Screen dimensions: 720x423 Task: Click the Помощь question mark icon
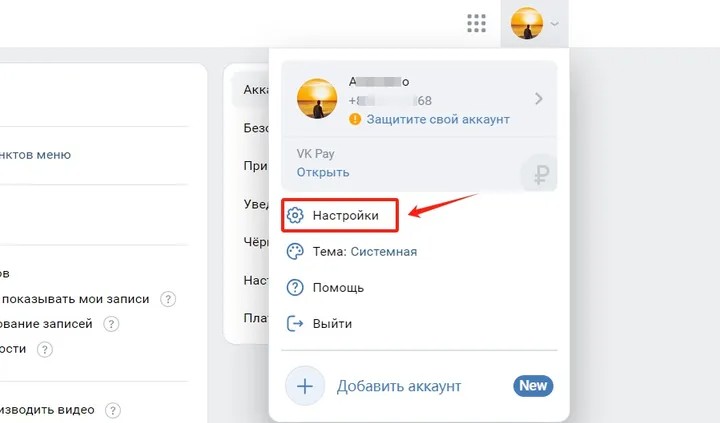click(295, 288)
